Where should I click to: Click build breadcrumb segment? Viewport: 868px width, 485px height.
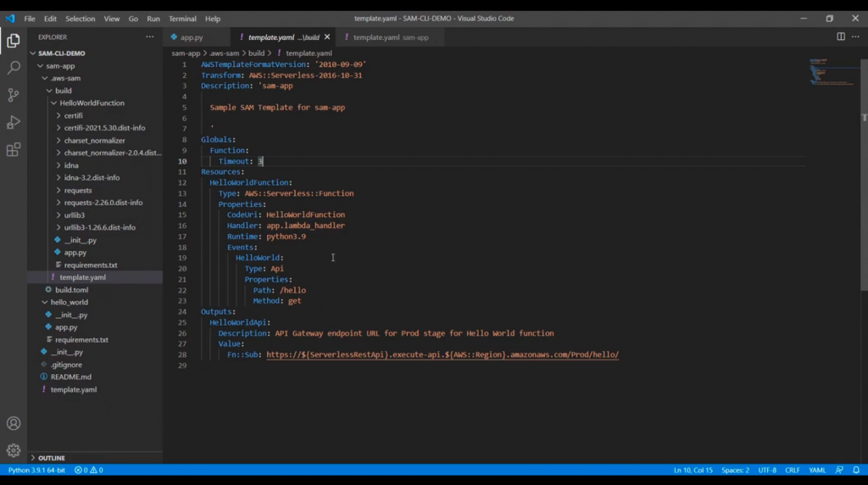point(256,53)
